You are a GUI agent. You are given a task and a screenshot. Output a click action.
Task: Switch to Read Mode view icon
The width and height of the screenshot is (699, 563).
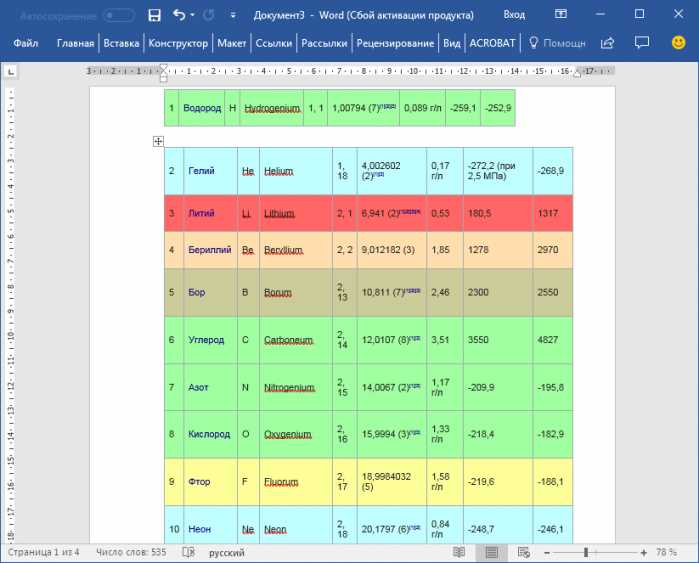pos(459,552)
